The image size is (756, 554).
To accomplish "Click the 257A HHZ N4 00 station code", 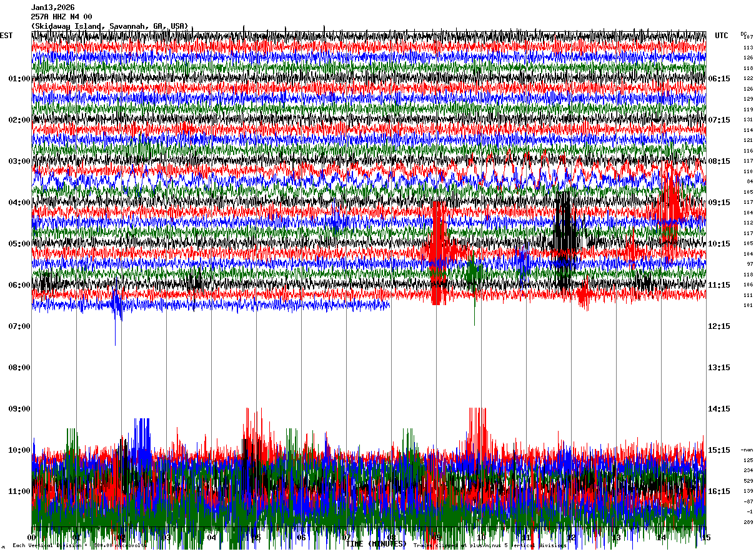I will coord(61,17).
